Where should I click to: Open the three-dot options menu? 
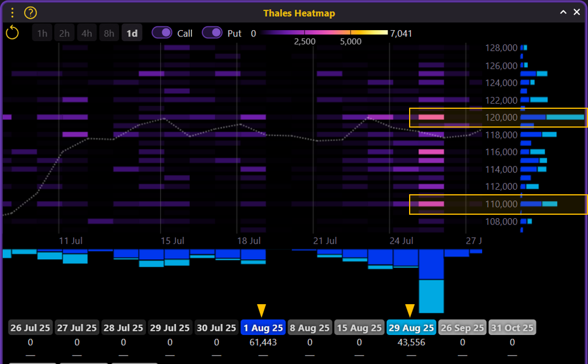tap(13, 13)
